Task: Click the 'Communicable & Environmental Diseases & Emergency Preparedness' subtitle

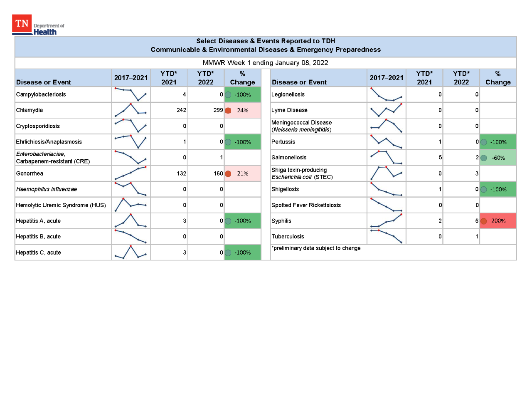Action: coord(266,50)
